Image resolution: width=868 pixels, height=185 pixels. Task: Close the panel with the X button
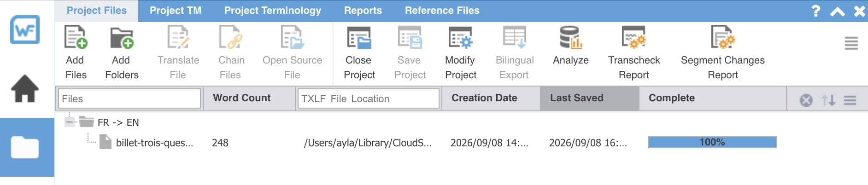859,12
